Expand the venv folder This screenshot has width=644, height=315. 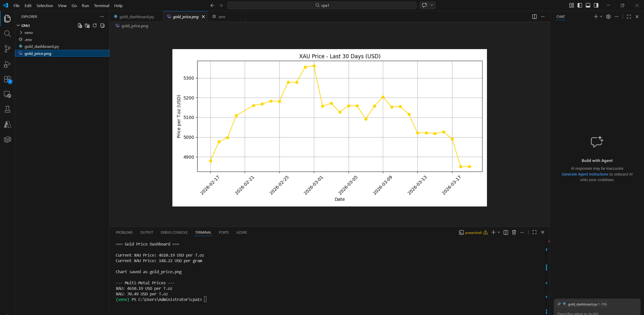(x=28, y=33)
